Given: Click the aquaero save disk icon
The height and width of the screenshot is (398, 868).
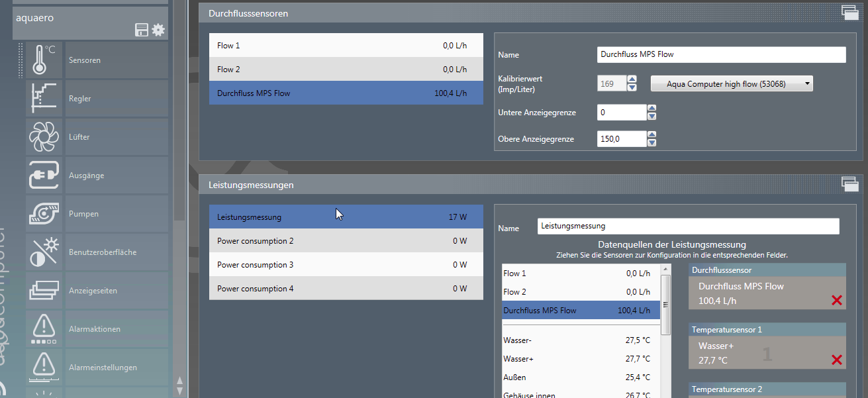Looking at the screenshot, I should click(141, 30).
